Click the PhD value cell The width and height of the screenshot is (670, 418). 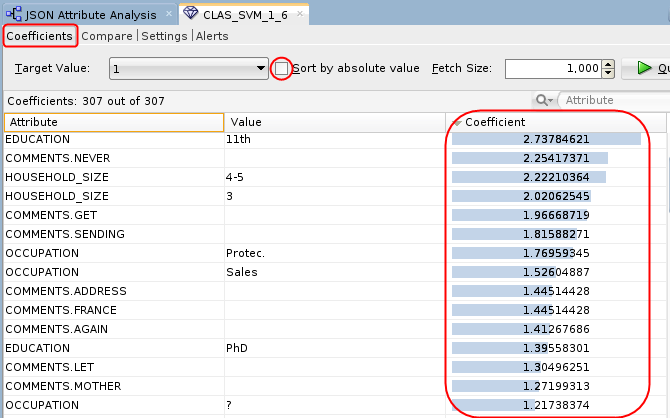(335, 348)
